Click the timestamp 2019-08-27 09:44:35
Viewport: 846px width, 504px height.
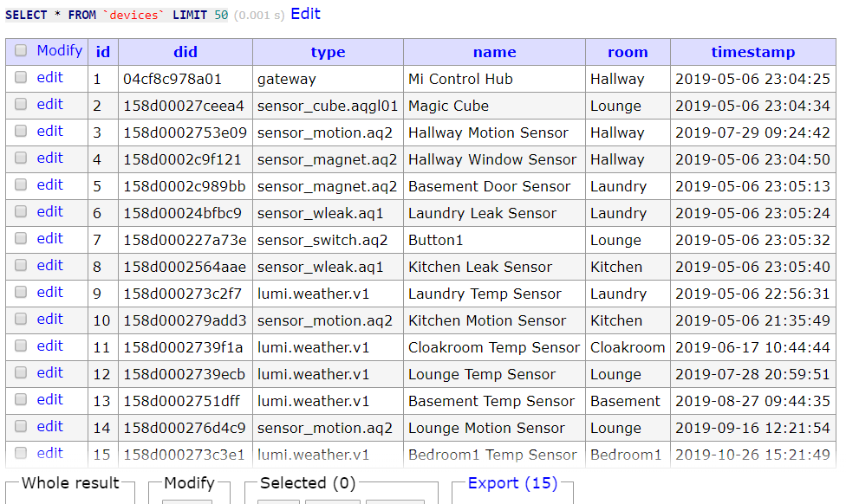752,402
